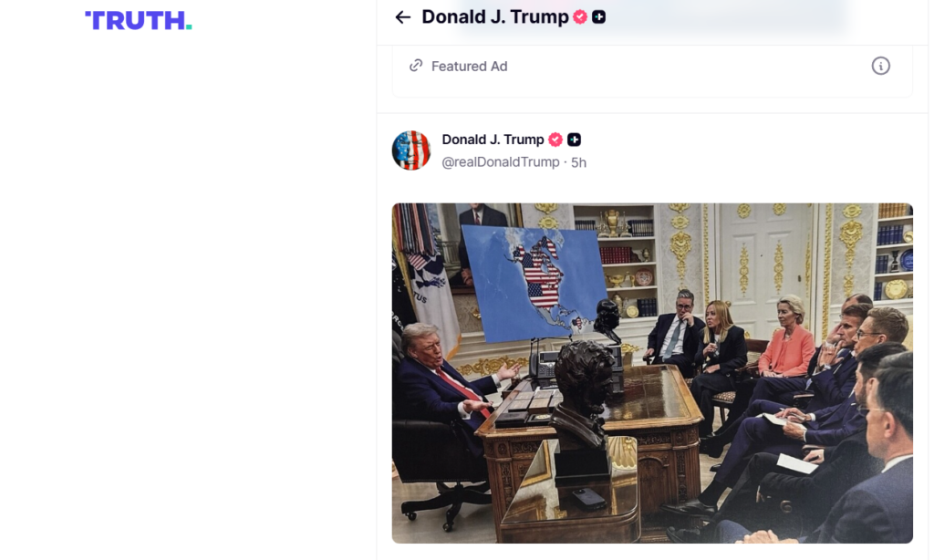Click the Featured Ad label
This screenshot has height=560, width=934.
[469, 67]
